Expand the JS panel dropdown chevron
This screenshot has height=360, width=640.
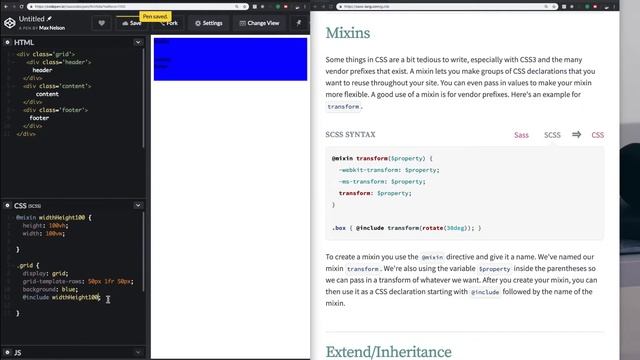138,352
